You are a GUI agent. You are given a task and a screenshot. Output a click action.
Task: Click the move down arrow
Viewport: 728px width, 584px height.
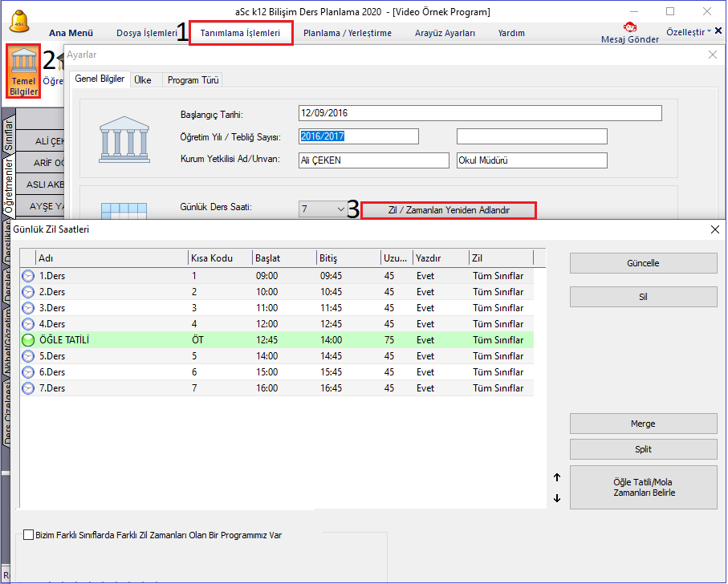pos(557,498)
